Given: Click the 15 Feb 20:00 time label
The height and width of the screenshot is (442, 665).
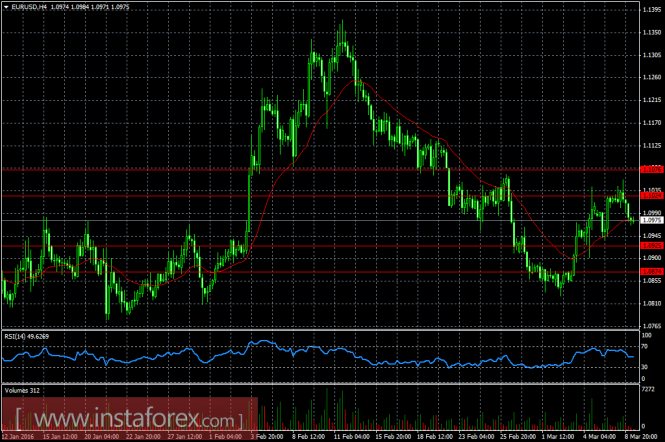Looking at the screenshot, I should tap(393, 436).
